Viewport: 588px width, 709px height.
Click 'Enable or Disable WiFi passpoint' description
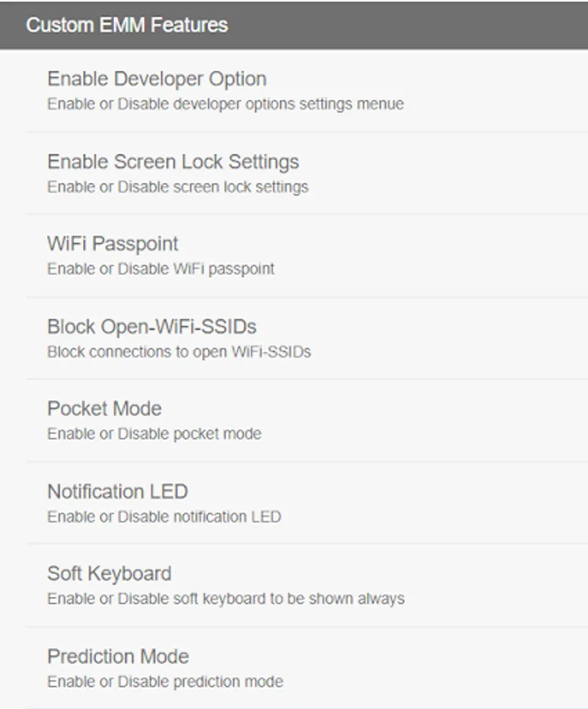point(161,269)
